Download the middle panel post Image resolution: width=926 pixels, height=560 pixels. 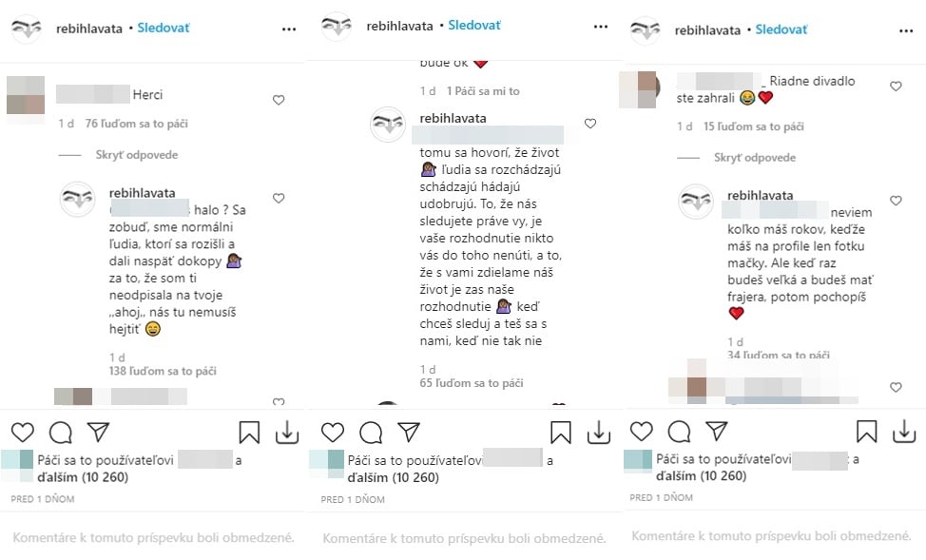point(599,433)
